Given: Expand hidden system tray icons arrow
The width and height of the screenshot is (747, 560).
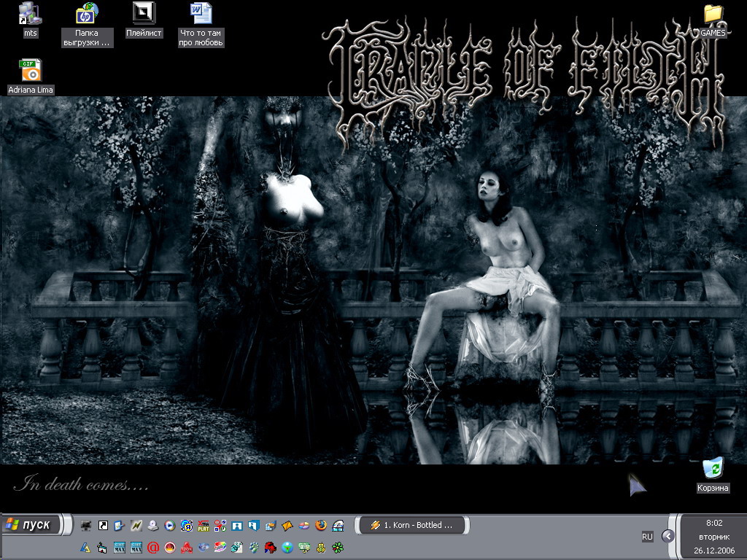Looking at the screenshot, I should (x=667, y=536).
